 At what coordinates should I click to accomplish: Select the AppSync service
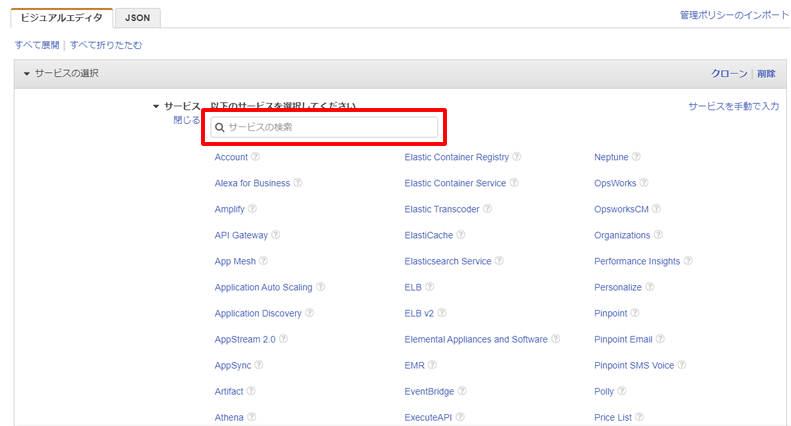click(x=233, y=365)
